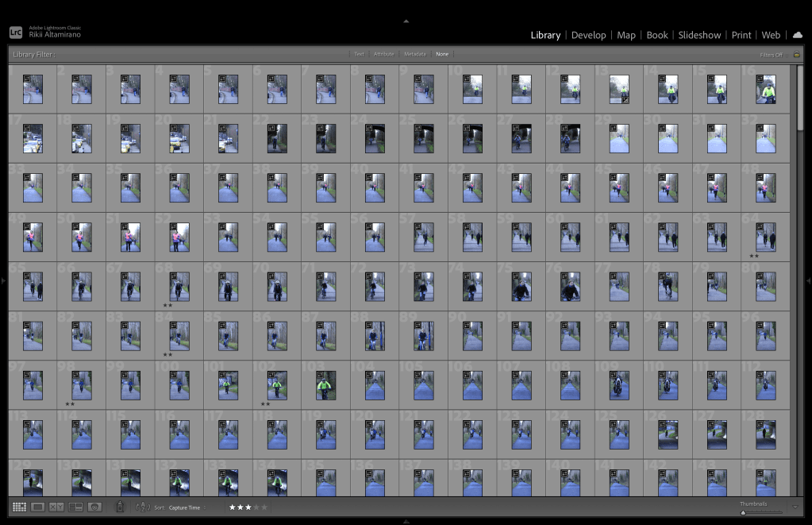Open Survey view
The width and height of the screenshot is (812, 525).
pos(75,507)
